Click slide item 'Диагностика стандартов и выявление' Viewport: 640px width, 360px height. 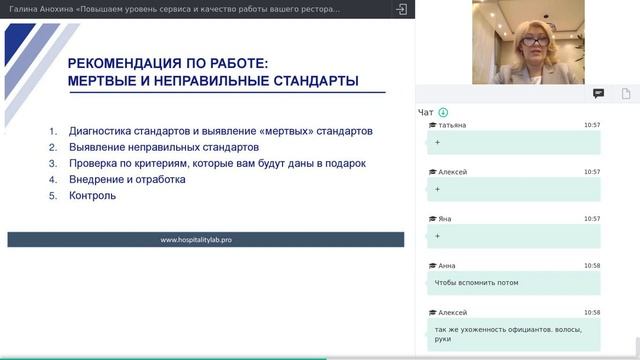220,131
